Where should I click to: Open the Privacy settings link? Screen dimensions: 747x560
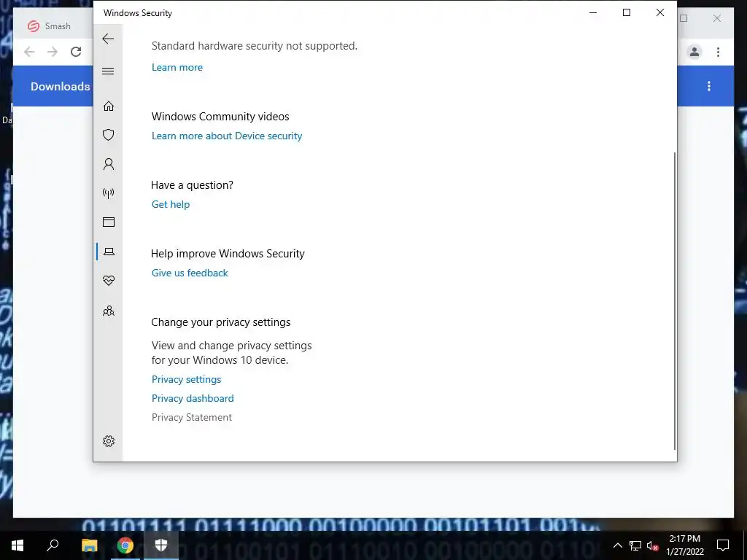186,379
